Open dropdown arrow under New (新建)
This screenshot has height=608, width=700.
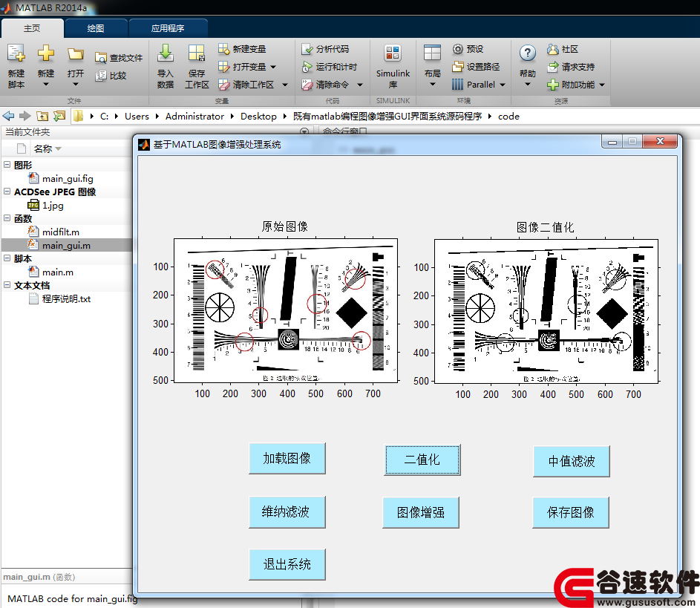pos(45,84)
